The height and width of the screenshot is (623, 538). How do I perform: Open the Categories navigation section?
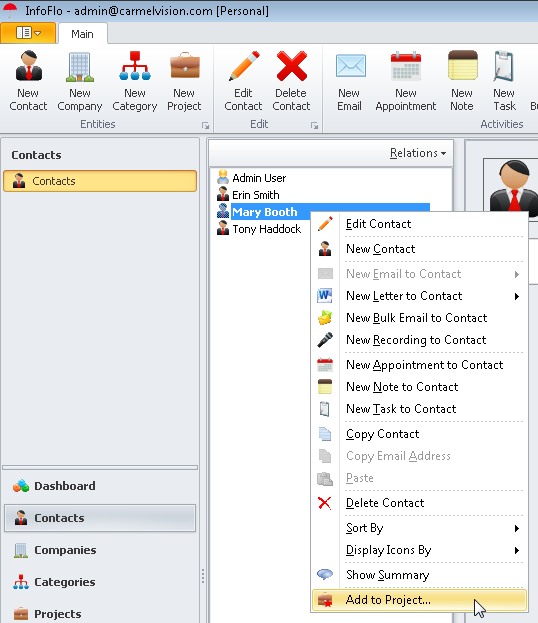click(x=100, y=582)
